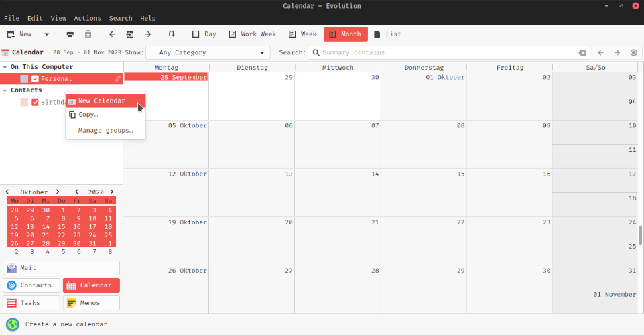Uncheck the Birthdays calendar checkbox
The image size is (644, 335).
pos(35,103)
